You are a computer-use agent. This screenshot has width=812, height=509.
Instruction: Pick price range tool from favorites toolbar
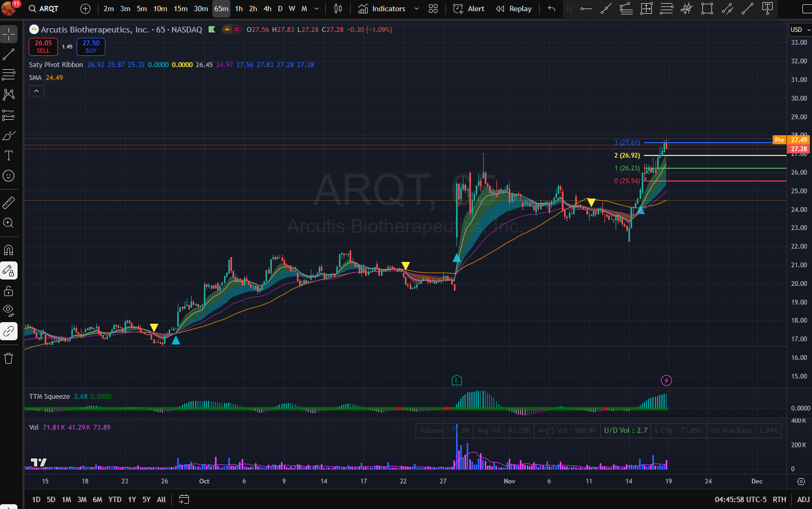pyautogui.click(x=647, y=9)
